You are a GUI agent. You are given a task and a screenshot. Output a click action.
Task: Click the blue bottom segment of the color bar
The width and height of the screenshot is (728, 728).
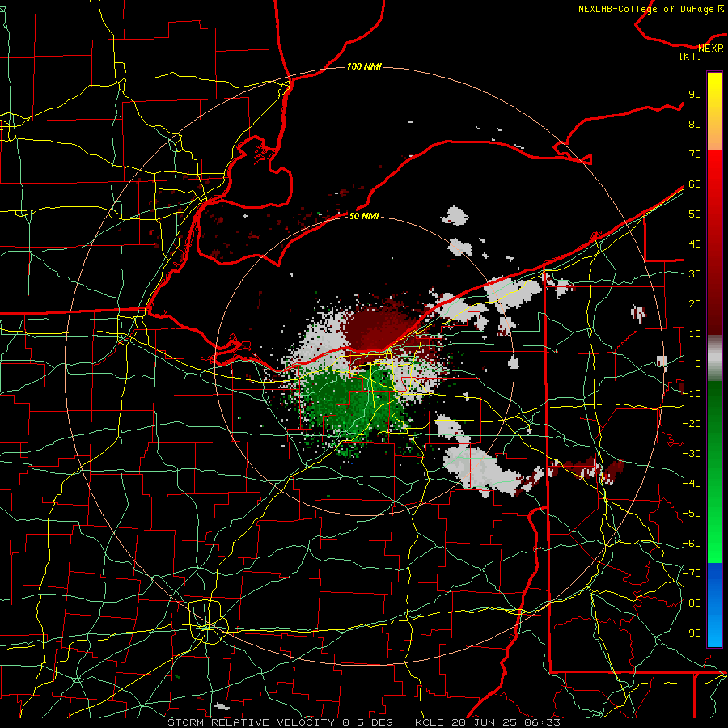pyautogui.click(x=714, y=604)
